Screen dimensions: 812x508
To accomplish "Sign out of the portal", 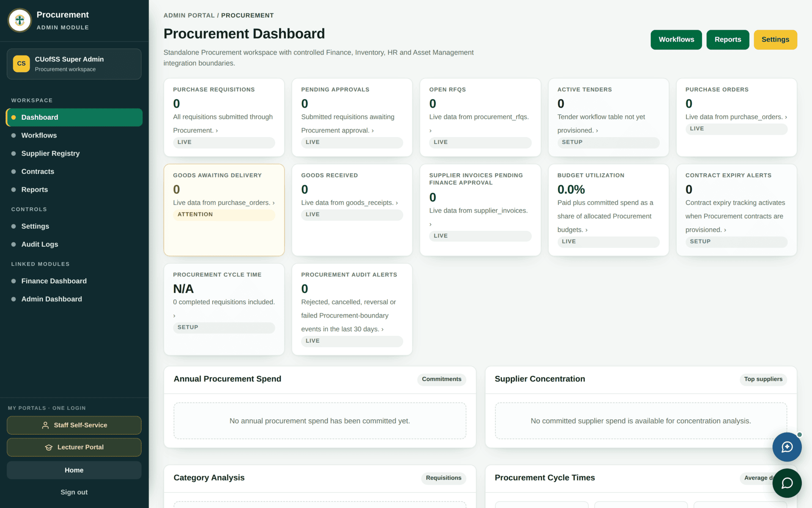I will pos(74,492).
